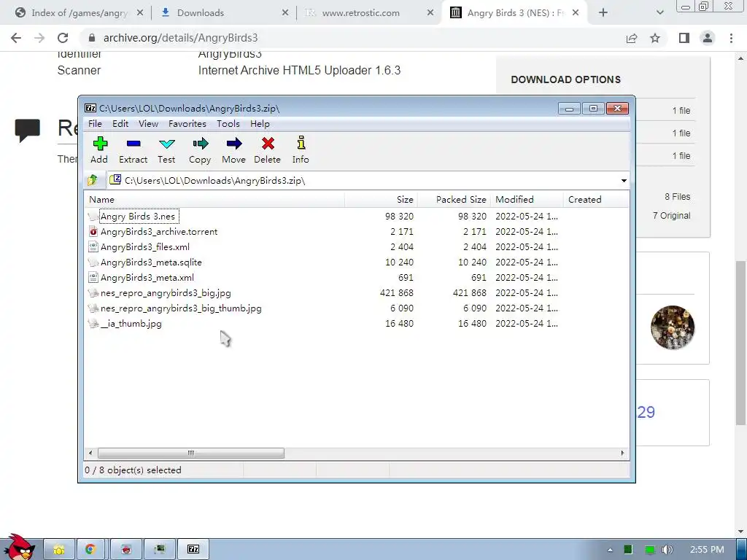Click the 7z taskbar button
The height and width of the screenshot is (560, 747).
point(193,550)
